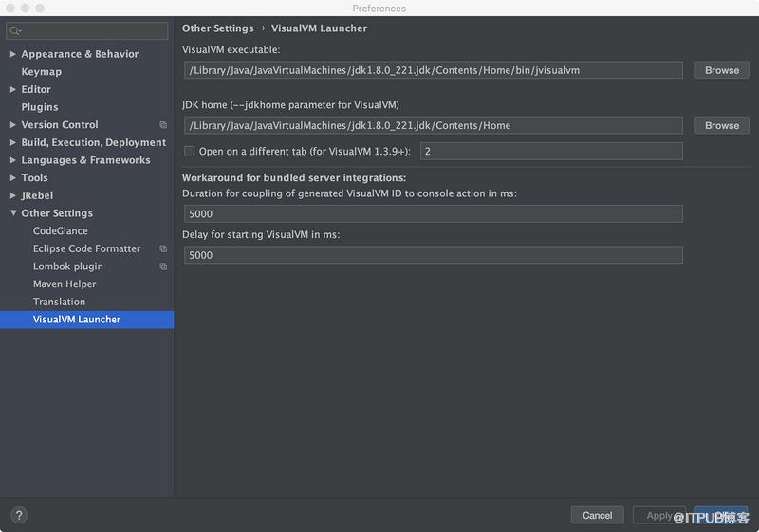Collapse the Other Settings arrow
Viewport: 759px width, 532px height.
pyautogui.click(x=13, y=212)
